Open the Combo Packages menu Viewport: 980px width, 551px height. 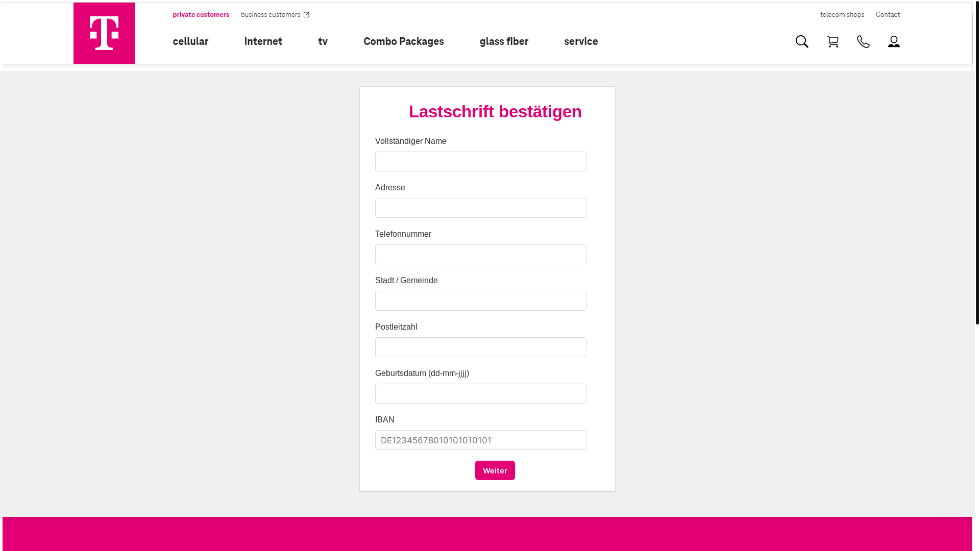pyautogui.click(x=403, y=41)
